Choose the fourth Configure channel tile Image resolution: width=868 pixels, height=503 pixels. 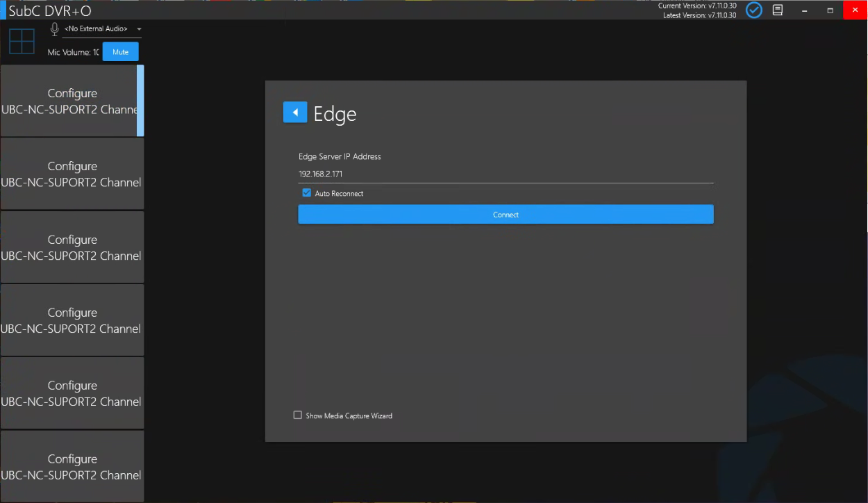(72, 320)
